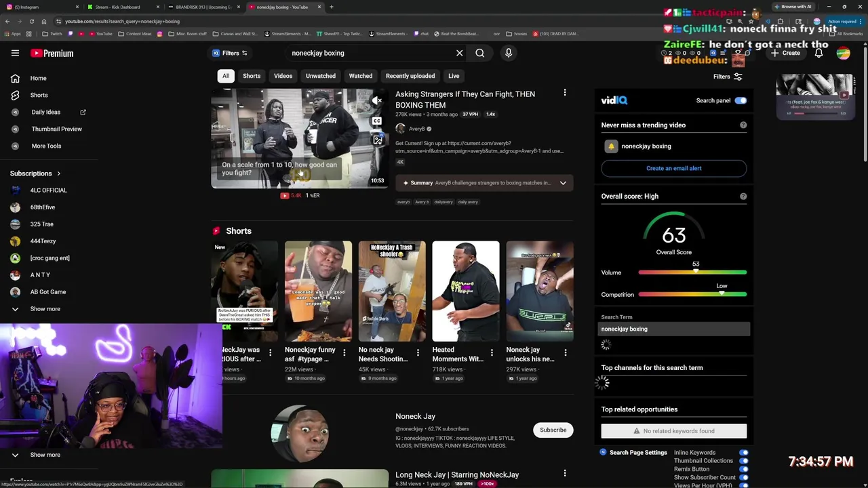Select the Live filter chip
Image resolution: width=868 pixels, height=488 pixels.
[x=454, y=76]
